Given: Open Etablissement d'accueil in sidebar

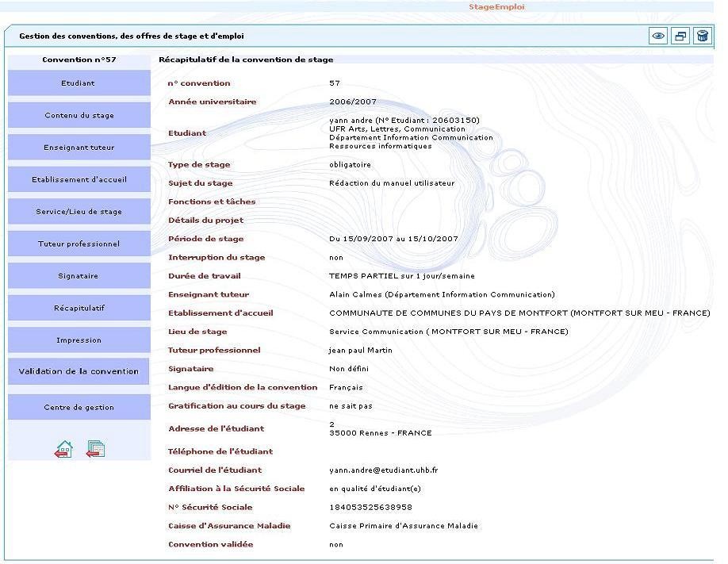Looking at the screenshot, I should [x=79, y=179].
